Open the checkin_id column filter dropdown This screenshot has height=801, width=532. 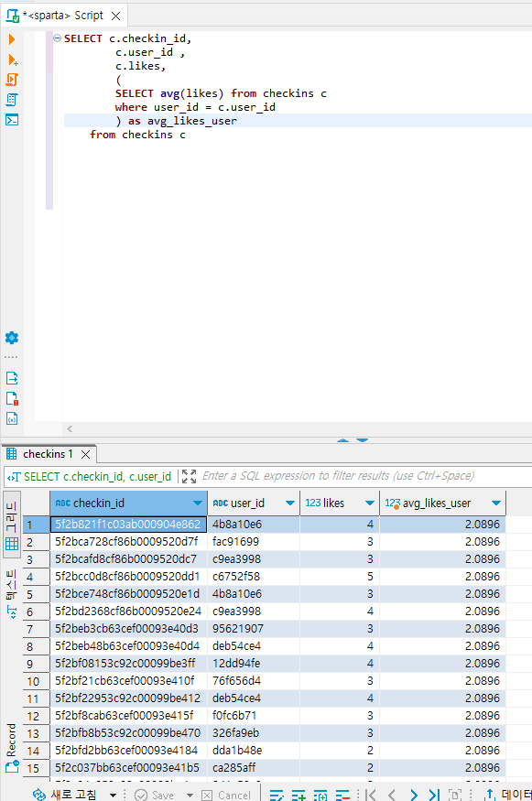[x=198, y=503]
